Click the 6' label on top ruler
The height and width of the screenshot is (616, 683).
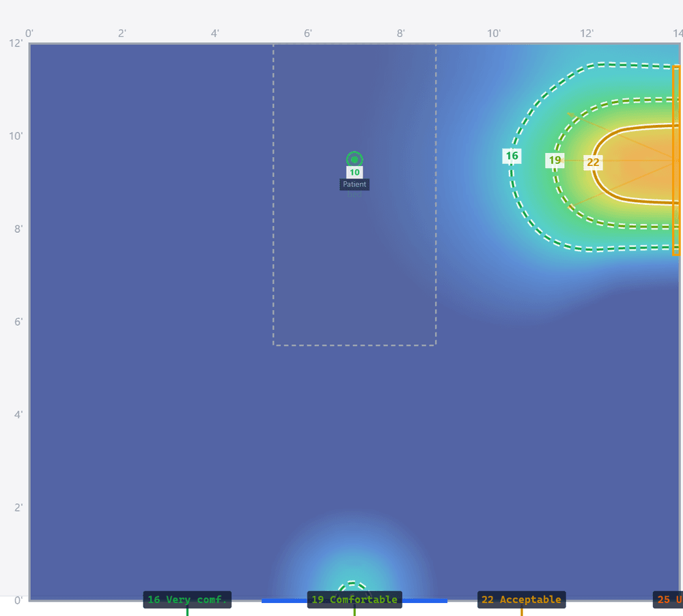tap(308, 33)
